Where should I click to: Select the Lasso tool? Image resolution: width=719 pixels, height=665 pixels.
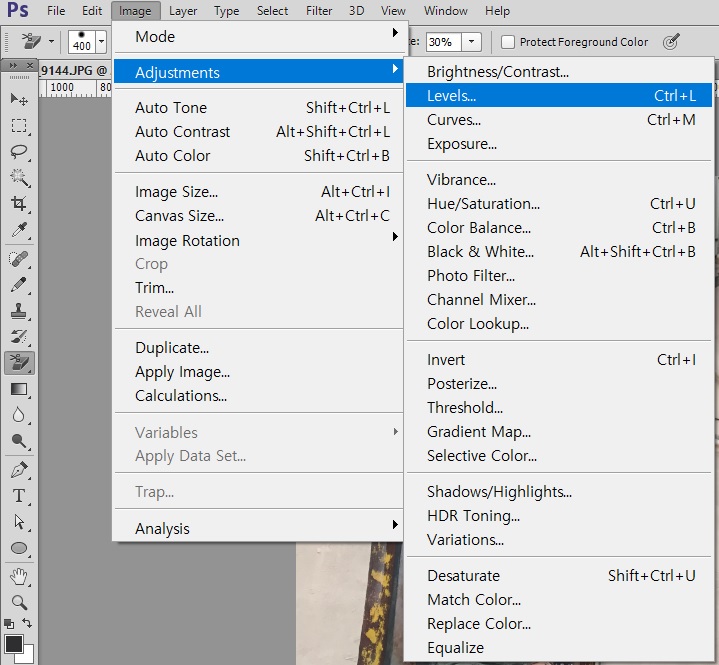tap(19, 152)
